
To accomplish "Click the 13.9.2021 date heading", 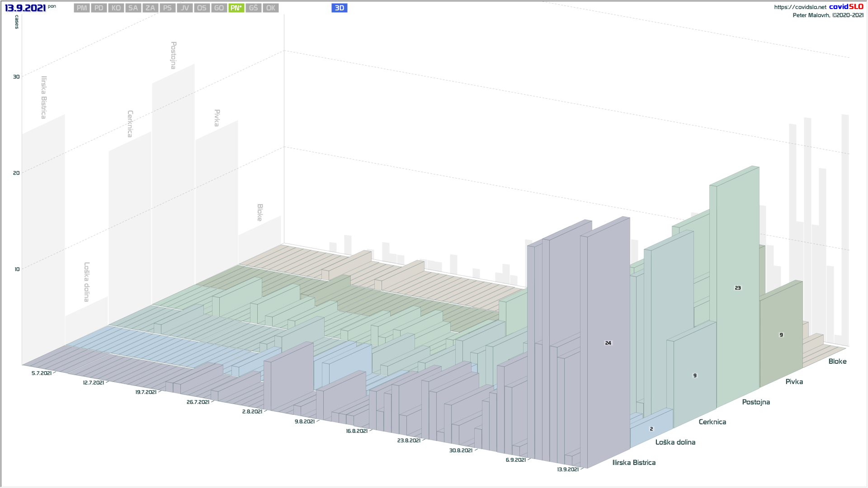I will coord(25,8).
